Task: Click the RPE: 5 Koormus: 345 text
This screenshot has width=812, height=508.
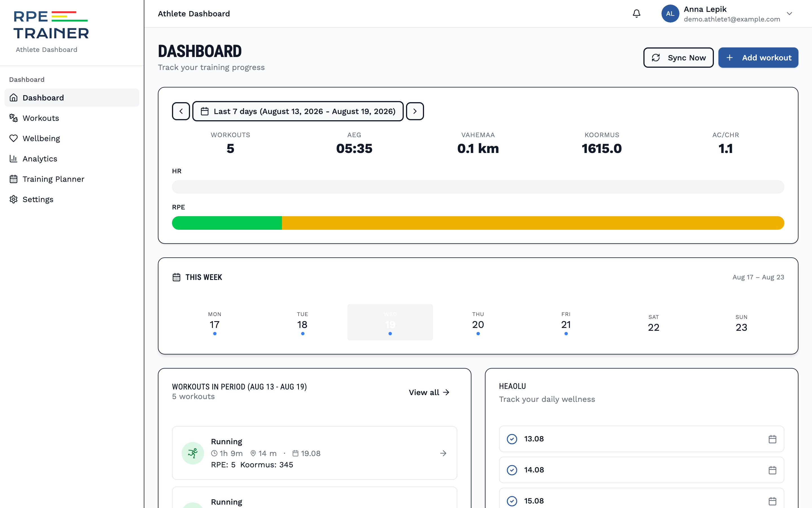Action: [x=252, y=465]
